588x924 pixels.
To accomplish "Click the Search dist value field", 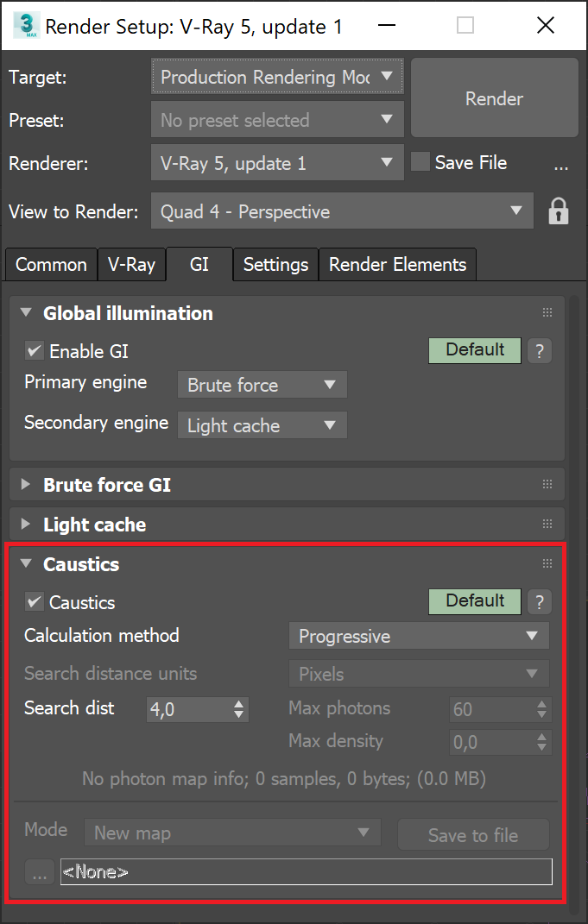I will (186, 709).
